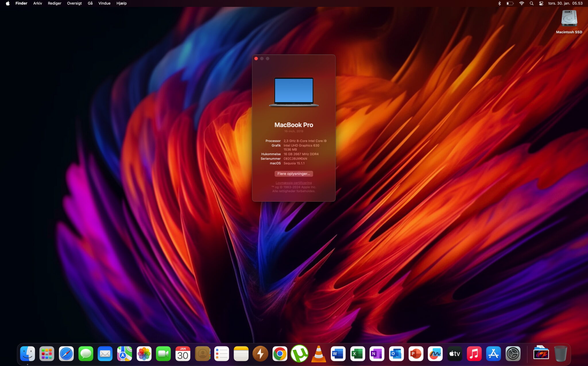This screenshot has height=366, width=588.
Task: Launch VLC media player in dock
Action: (x=318, y=354)
